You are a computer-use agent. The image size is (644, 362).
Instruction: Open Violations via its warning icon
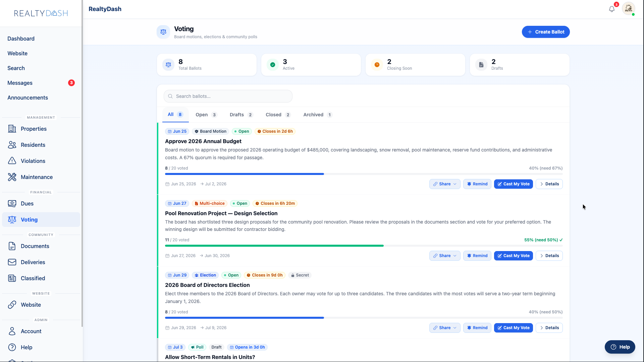pos(12,161)
